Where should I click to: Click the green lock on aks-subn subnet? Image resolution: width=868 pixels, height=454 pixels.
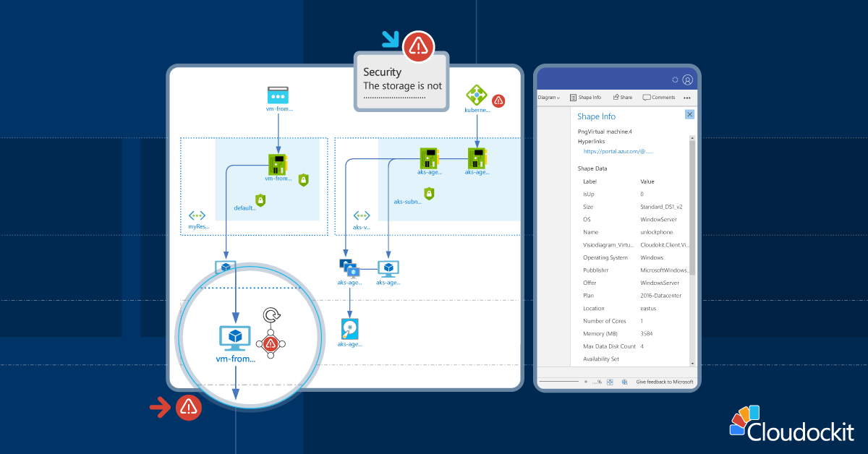[x=429, y=193]
